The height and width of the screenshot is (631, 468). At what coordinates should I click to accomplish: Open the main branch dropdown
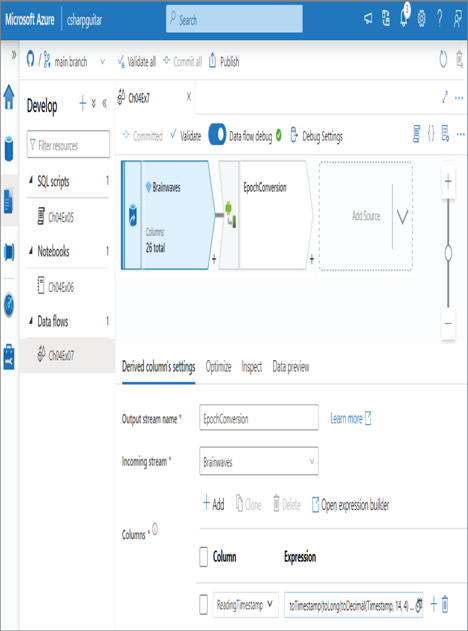(x=103, y=62)
